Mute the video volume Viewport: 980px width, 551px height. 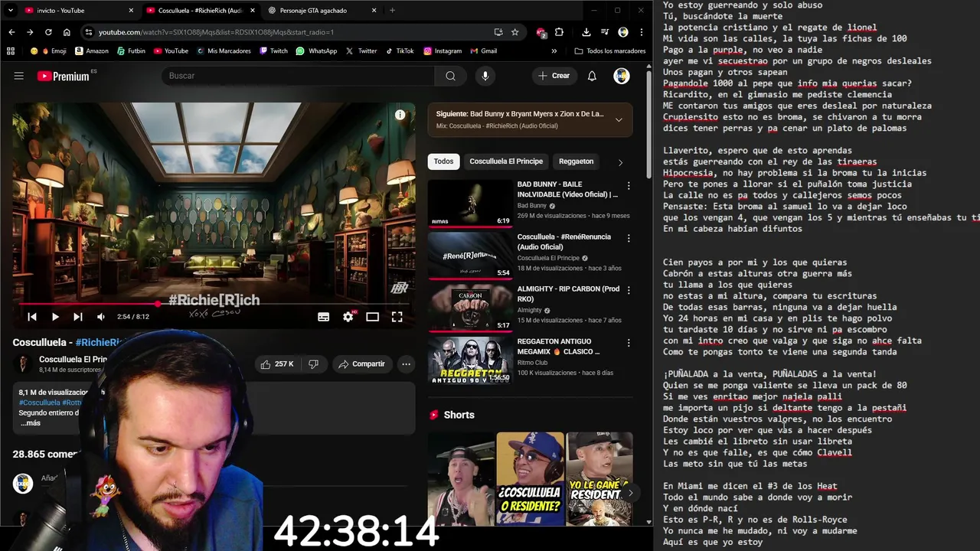tap(101, 317)
